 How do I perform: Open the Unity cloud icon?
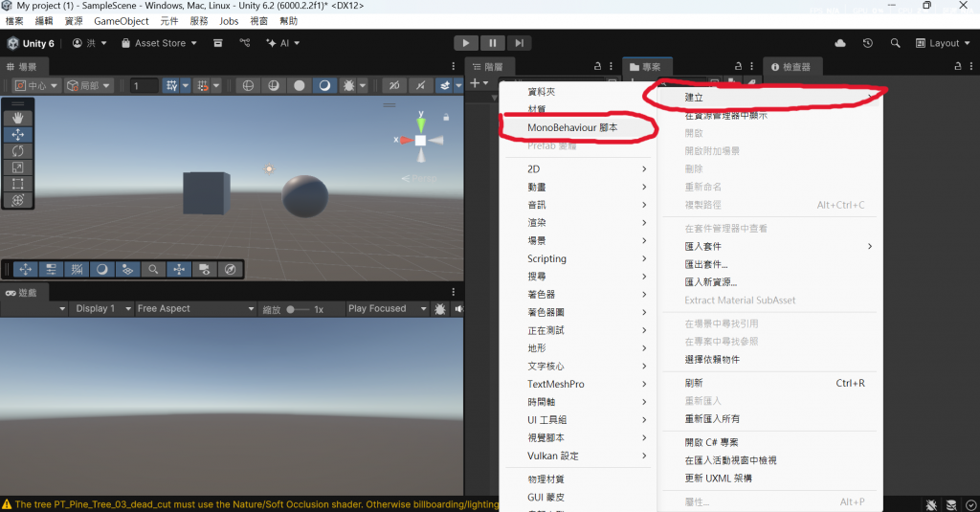point(840,43)
